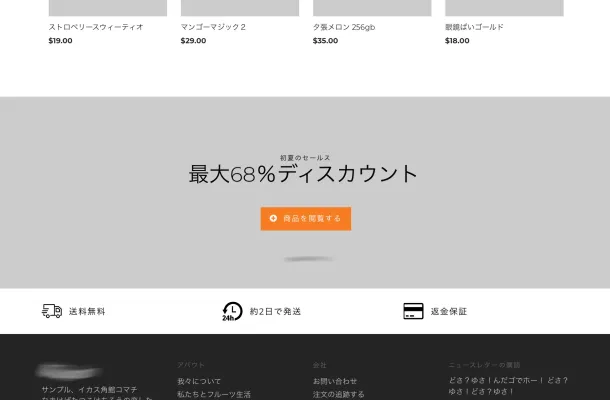Viewport: 610px width, 400px height.
Task: Click the 送料無料 label text
Action: coord(87,311)
